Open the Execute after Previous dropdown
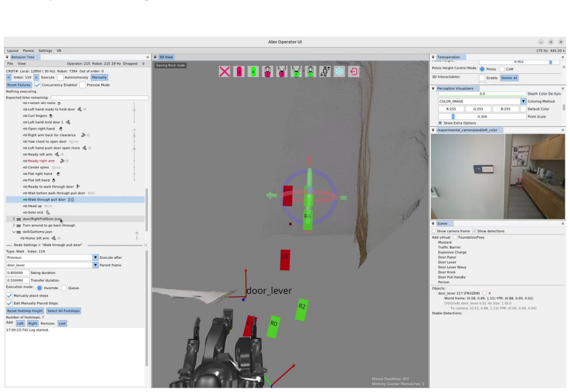 tap(95, 258)
